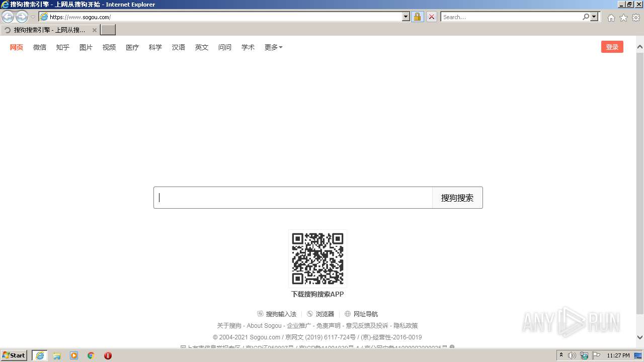This screenshot has width=644, height=362.
Task: Click the vertical scrollbar thumb
Action: pyautogui.click(x=640, y=183)
